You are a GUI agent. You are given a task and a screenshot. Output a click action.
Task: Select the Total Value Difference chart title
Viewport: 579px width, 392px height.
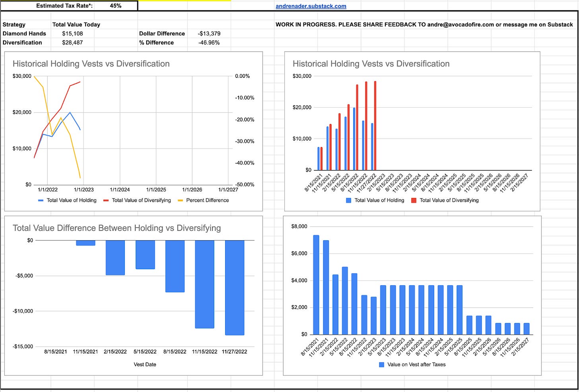[x=117, y=228]
